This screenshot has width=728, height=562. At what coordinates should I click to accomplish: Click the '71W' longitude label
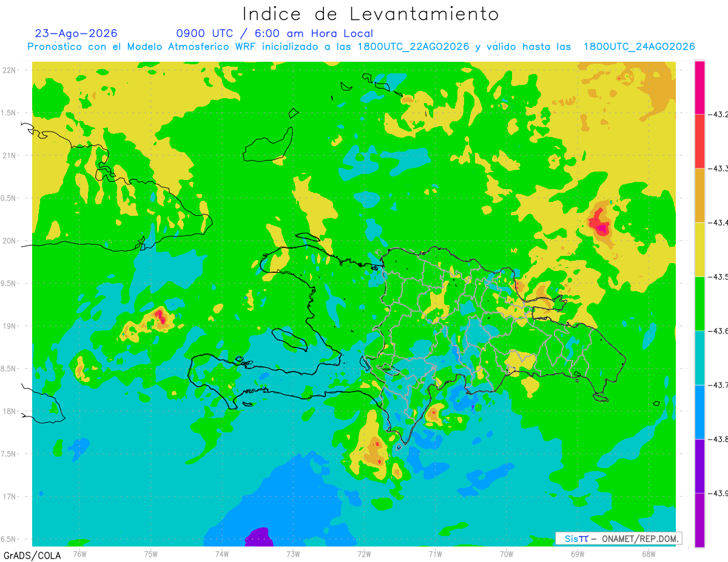pos(435,554)
